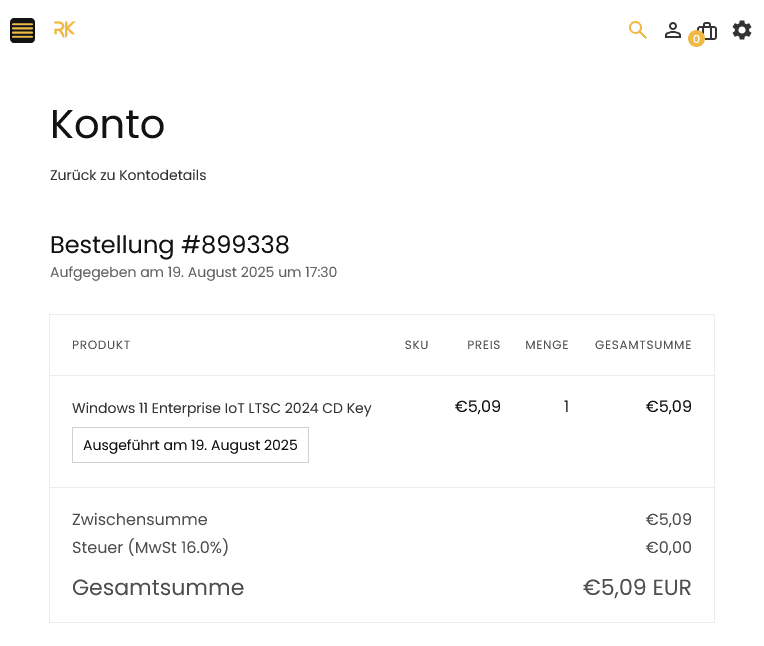This screenshot has width=764, height=646.
Task: Click the RK store logo
Action: (64, 30)
